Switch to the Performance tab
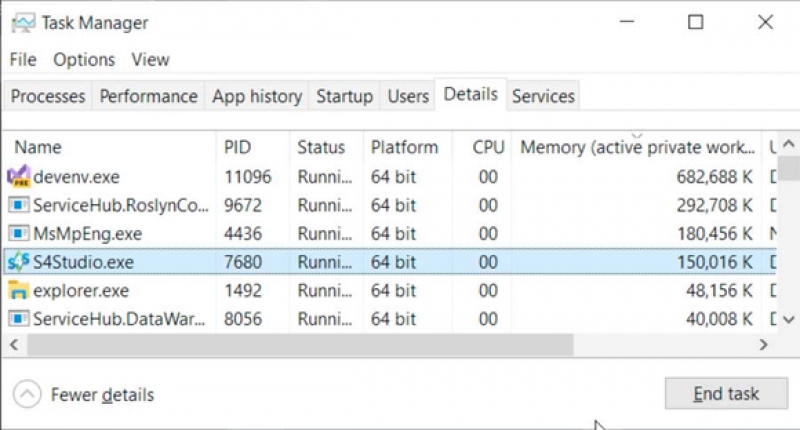 click(x=148, y=96)
